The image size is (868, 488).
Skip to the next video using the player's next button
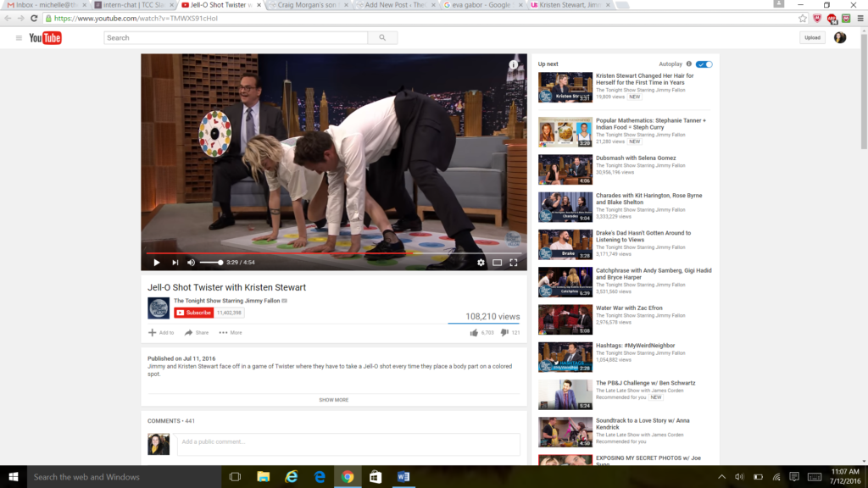(175, 263)
